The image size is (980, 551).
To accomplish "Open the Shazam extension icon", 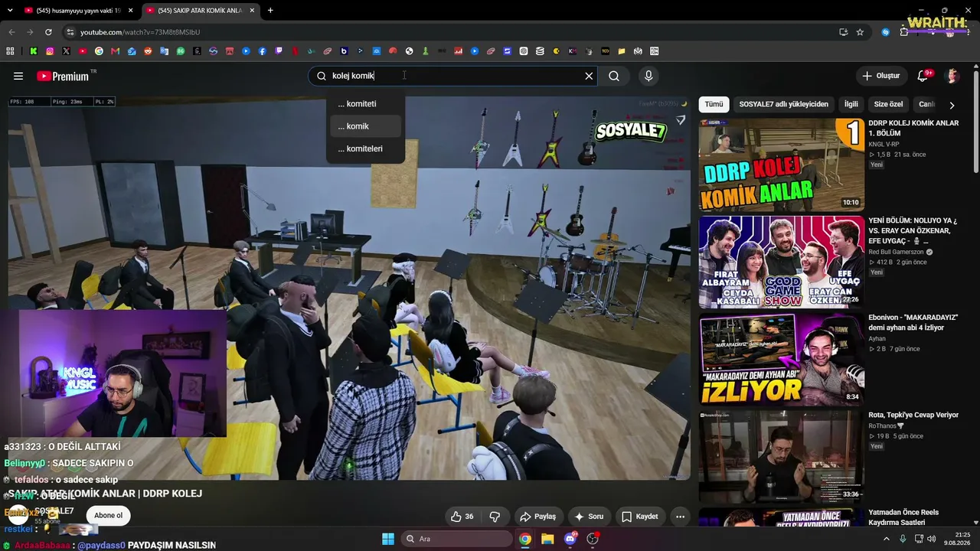I will coord(885,32).
